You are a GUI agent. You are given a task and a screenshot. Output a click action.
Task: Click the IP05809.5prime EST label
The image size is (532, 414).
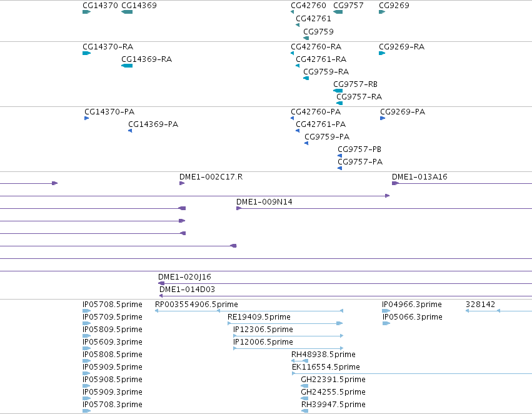[113, 330]
